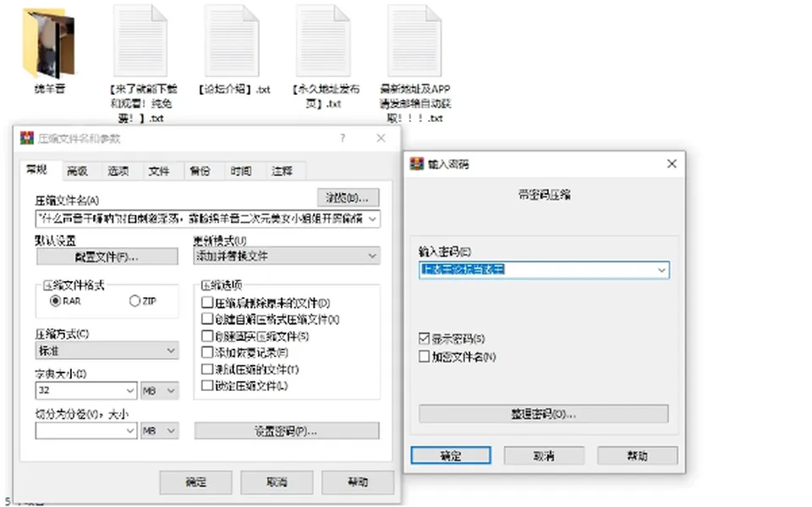The image size is (812, 507).
Task: Click the WinRAR icon in 输入密码 title bar
Action: 417,164
